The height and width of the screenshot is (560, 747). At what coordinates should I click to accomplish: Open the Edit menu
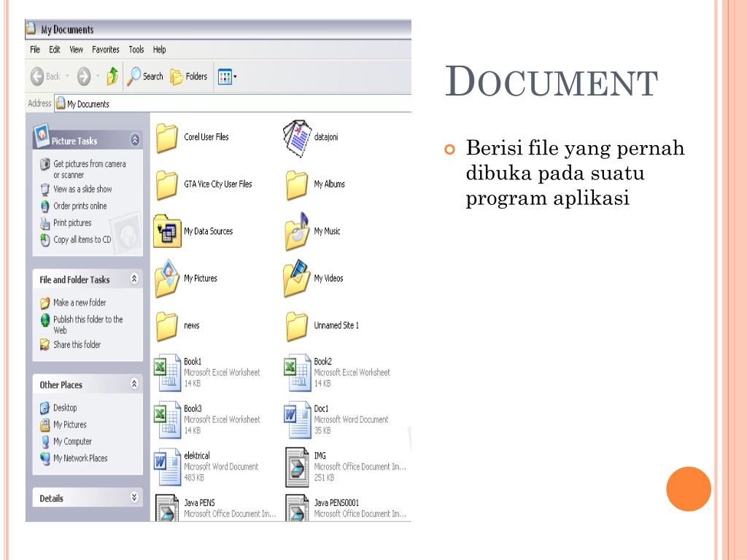pyautogui.click(x=54, y=50)
